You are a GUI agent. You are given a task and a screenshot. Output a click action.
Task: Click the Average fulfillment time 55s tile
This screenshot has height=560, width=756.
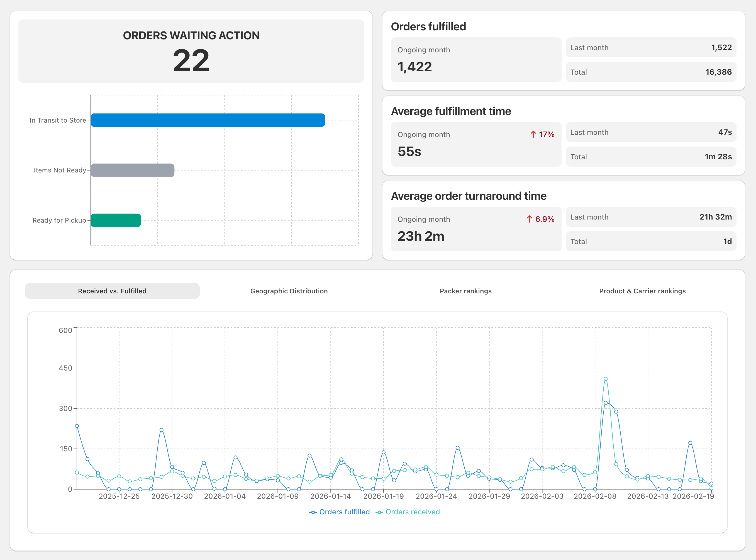(x=476, y=144)
